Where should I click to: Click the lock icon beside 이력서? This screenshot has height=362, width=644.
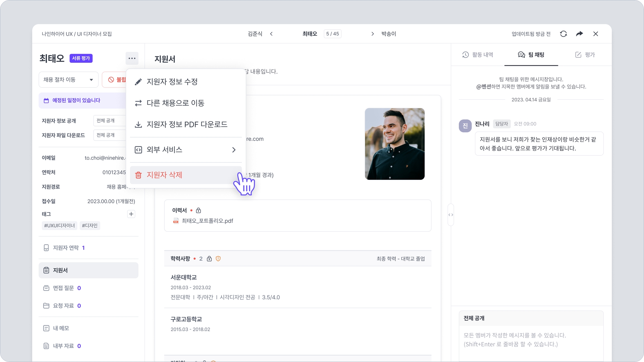point(198,210)
